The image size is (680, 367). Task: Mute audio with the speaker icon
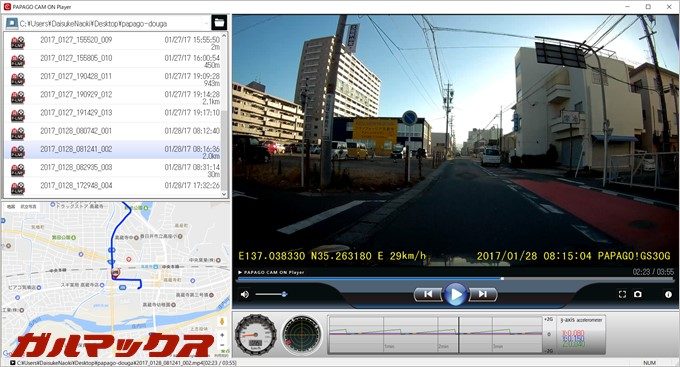245,295
